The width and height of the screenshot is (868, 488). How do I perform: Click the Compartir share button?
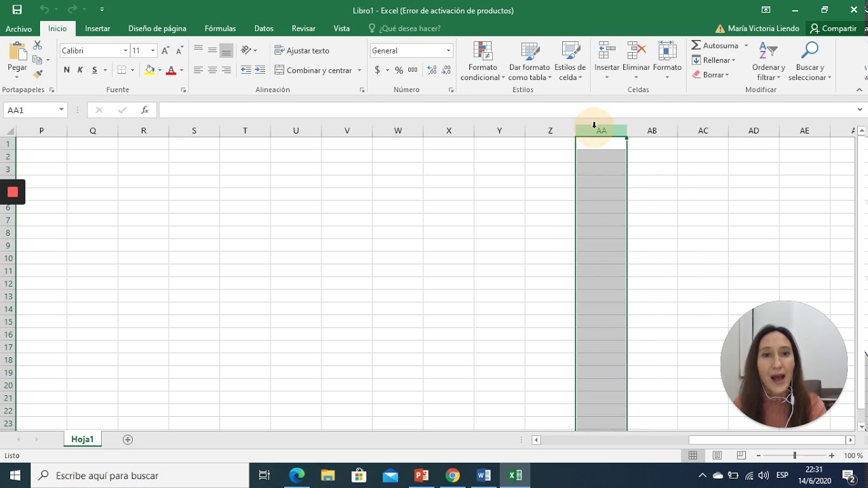[833, 28]
